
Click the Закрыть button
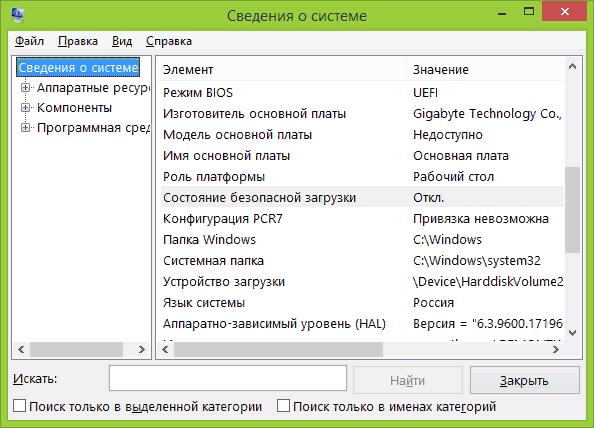pos(525,380)
